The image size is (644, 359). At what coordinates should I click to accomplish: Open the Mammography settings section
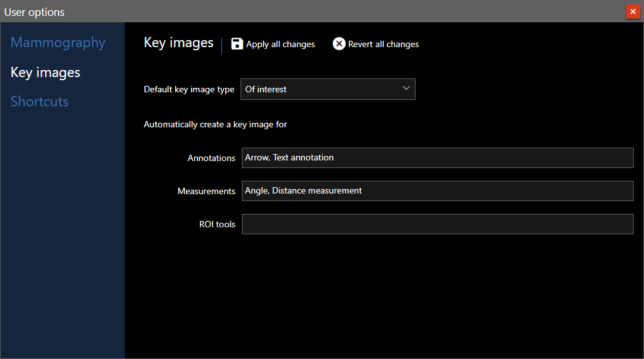pos(58,43)
